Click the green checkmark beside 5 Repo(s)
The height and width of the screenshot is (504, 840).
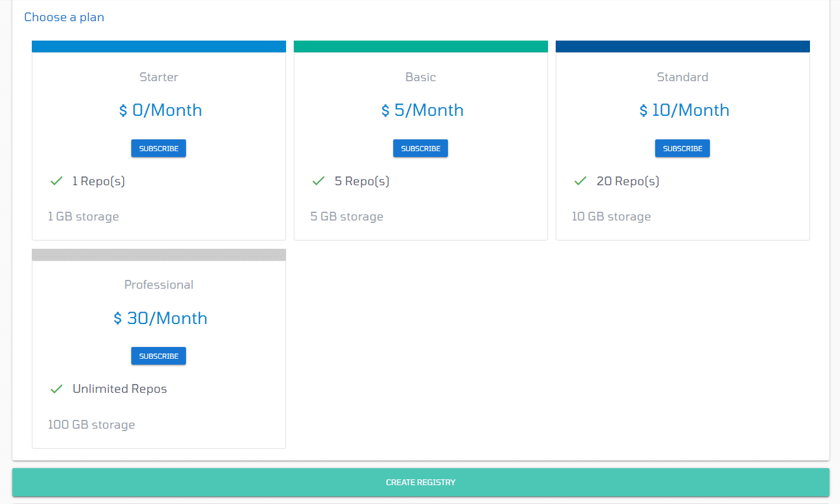click(318, 181)
